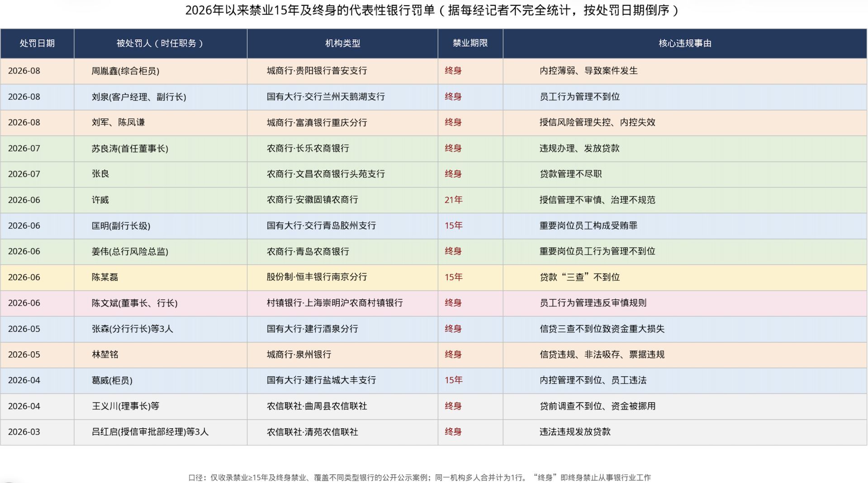Click the footnote starting with 口径
Image resolution: width=868 pixels, height=483 pixels.
419,477
